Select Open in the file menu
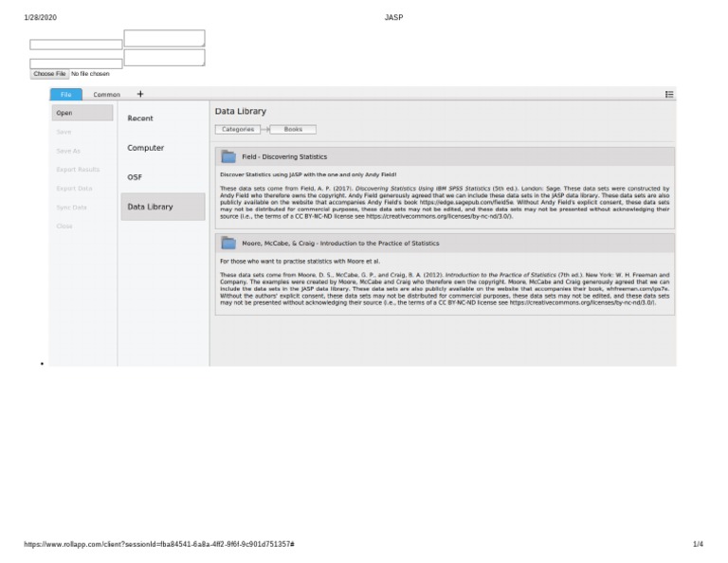The width and height of the screenshot is (728, 563). tap(82, 113)
